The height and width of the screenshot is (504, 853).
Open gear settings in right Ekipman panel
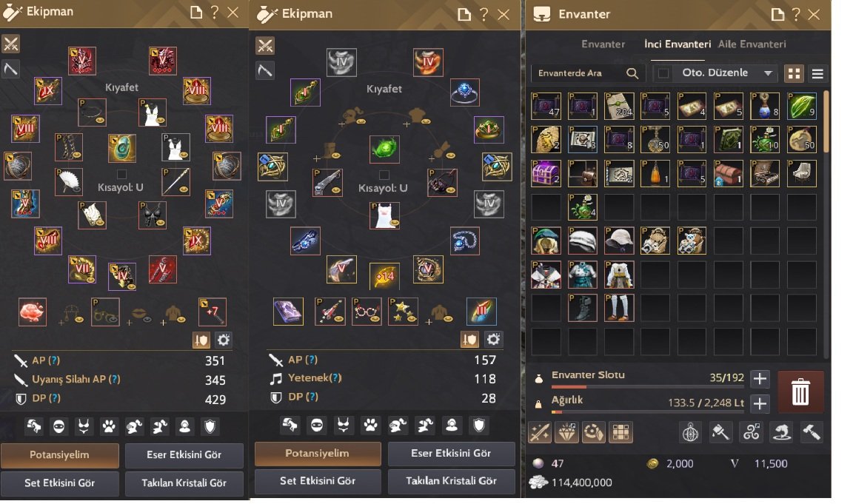[493, 340]
